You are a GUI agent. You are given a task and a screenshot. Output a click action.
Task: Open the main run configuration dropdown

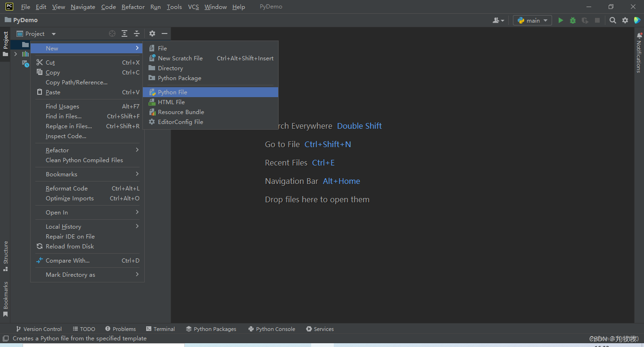tap(532, 20)
